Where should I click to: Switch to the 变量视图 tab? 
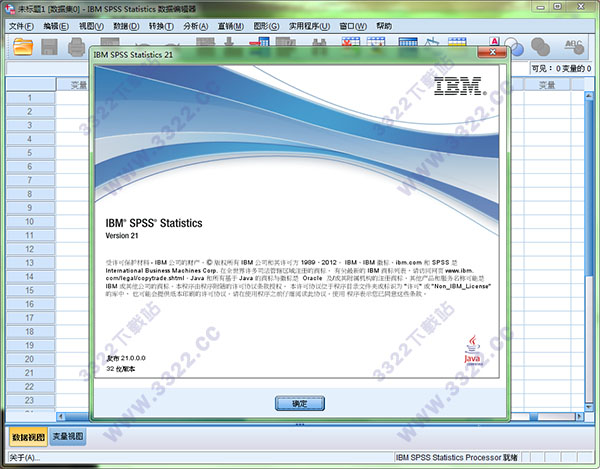point(68,436)
